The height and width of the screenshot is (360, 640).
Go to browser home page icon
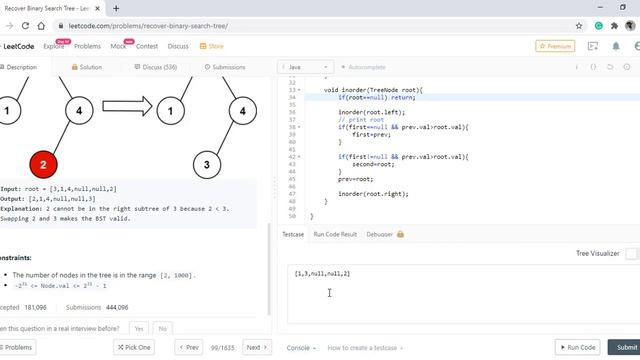(x=41, y=26)
